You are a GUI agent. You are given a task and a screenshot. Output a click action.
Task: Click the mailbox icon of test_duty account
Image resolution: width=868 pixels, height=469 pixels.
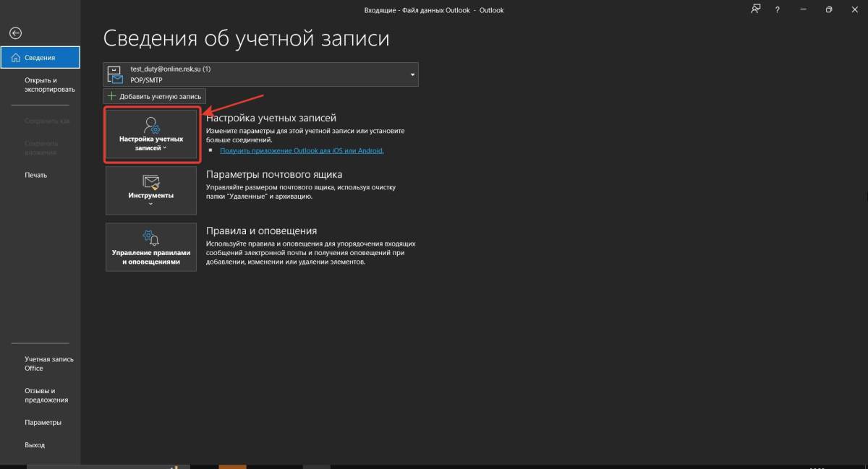coord(116,74)
